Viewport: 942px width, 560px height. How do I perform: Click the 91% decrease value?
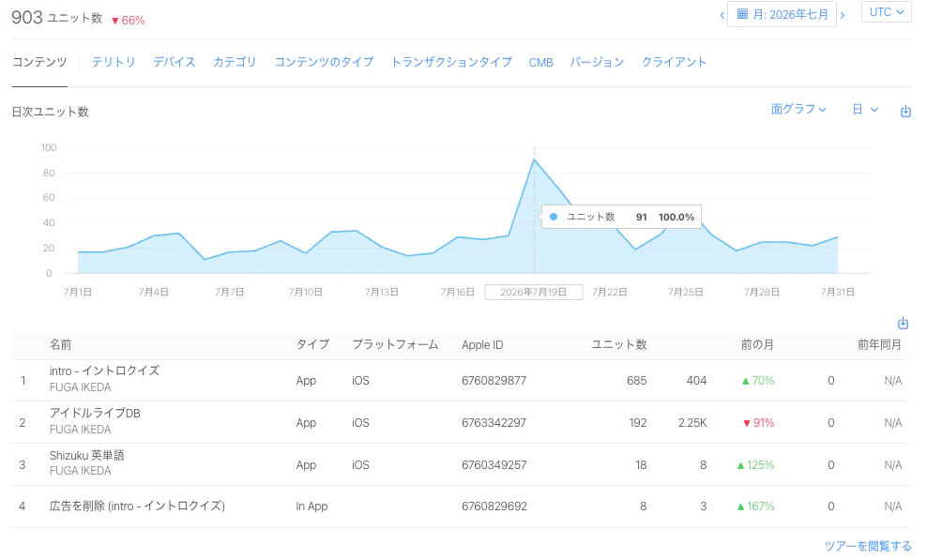click(759, 423)
